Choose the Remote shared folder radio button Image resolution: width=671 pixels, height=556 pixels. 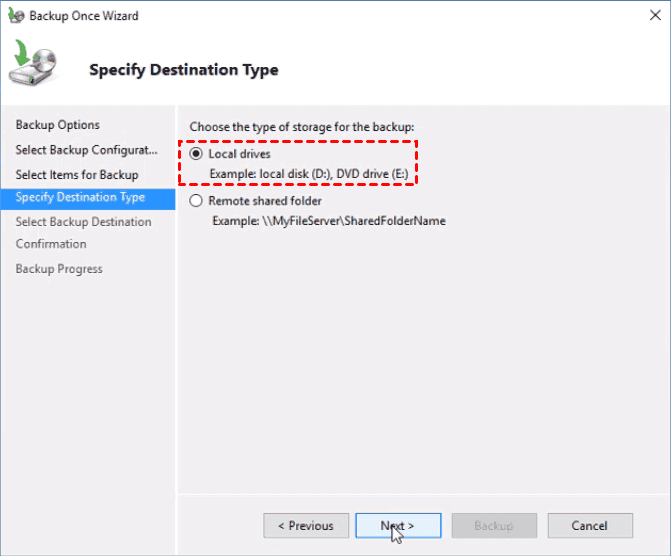tap(195, 200)
